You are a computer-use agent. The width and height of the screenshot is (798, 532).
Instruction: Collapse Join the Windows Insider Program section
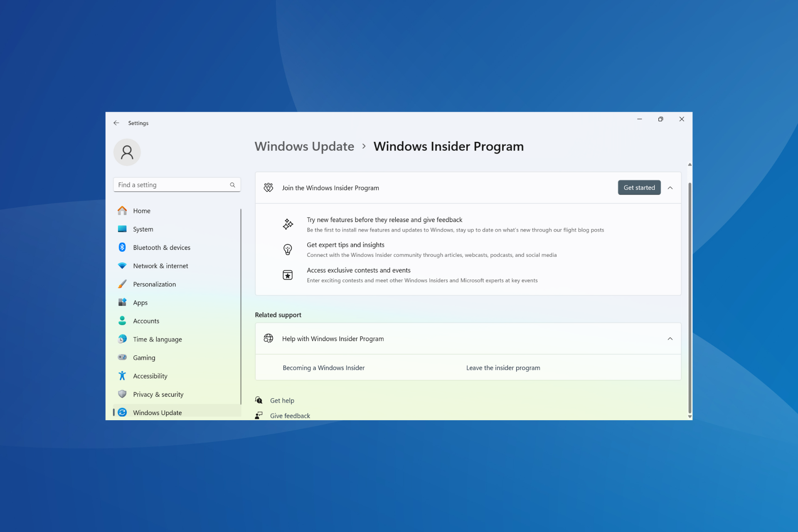pyautogui.click(x=670, y=188)
